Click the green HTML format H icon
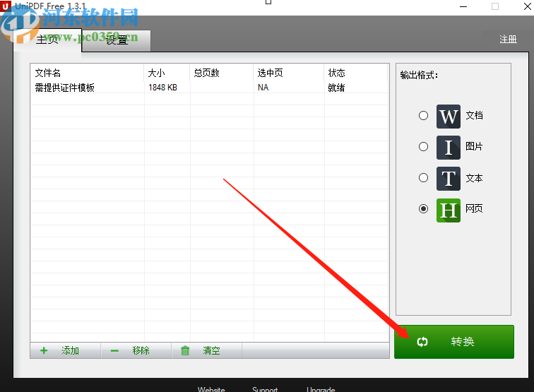534x392 pixels. [448, 210]
